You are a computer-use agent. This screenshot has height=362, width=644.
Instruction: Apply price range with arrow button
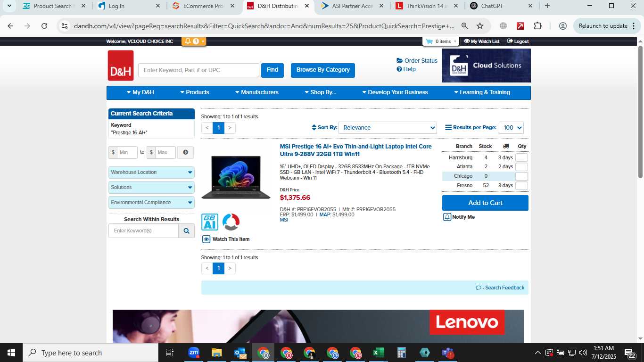coord(185,152)
